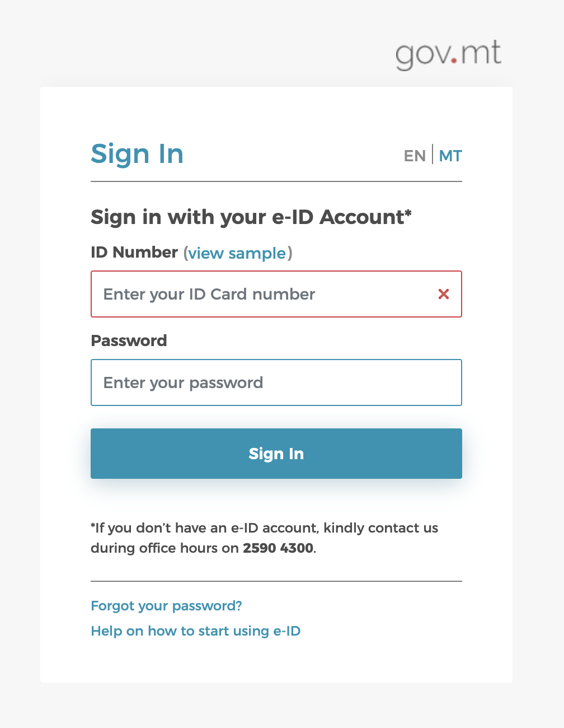This screenshot has width=564, height=728.
Task: Open Help on how to start using e-ID
Action: pyautogui.click(x=195, y=631)
